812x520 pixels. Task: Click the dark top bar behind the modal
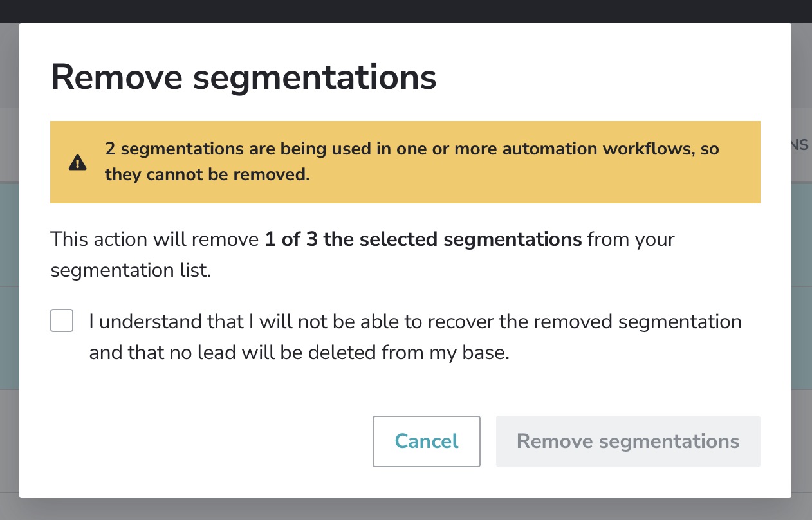click(406, 10)
